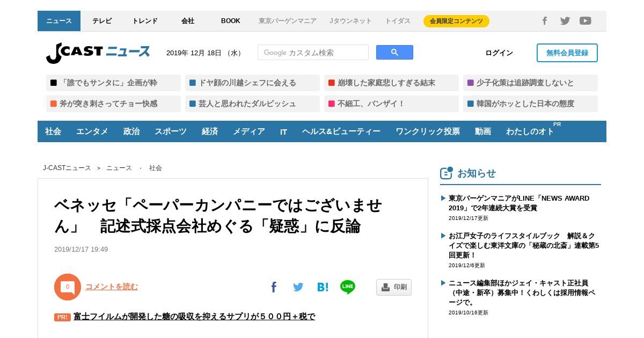Focus the Google カスタム検索 search field

(313, 53)
